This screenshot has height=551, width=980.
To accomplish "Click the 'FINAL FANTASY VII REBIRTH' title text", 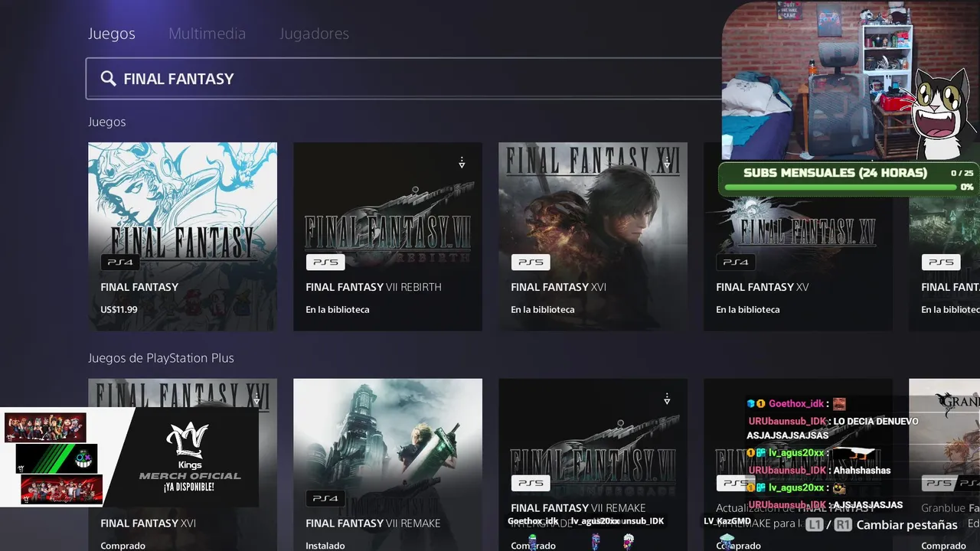I will point(374,287).
